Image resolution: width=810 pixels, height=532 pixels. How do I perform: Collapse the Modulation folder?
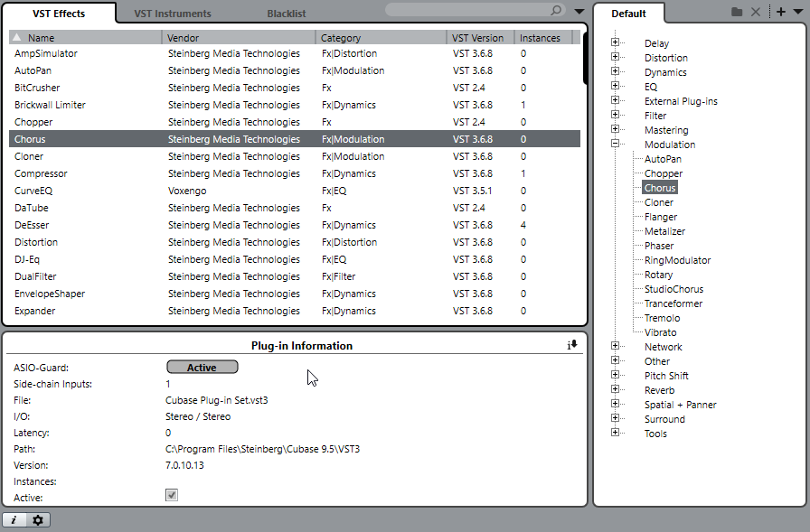pyautogui.click(x=615, y=144)
